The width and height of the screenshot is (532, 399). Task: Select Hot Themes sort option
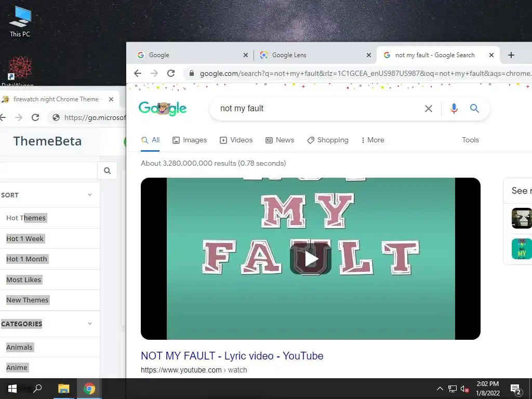pos(26,218)
